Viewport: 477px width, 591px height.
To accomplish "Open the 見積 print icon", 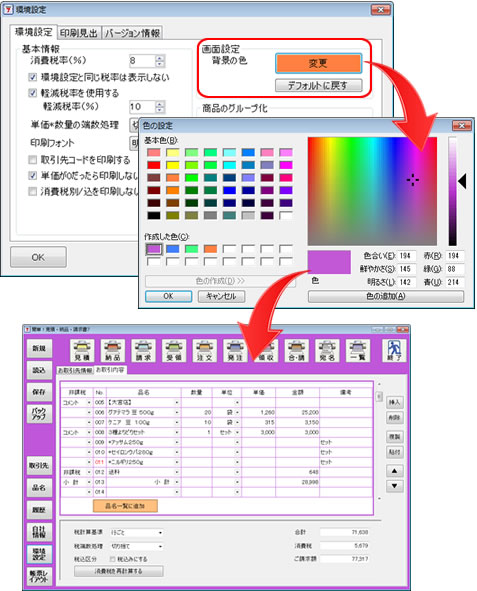I will point(82,351).
